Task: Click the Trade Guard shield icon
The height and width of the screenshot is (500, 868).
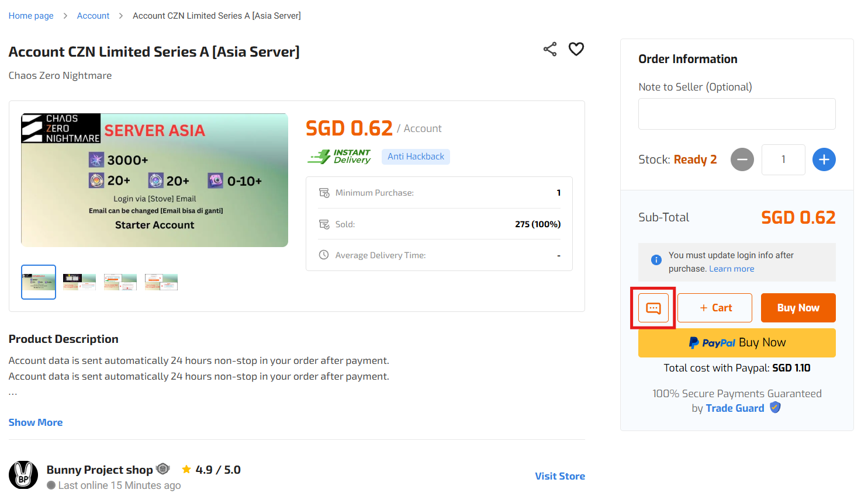Action: pos(775,408)
